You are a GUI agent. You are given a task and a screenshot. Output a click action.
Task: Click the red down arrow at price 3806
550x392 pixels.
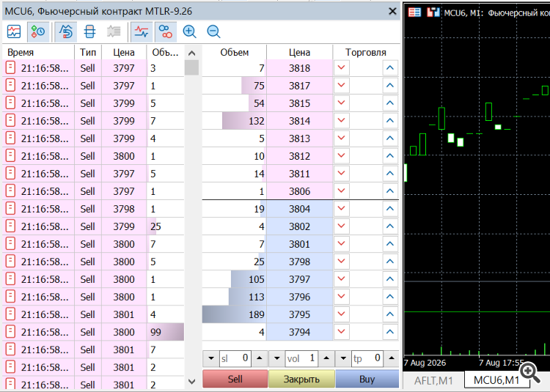[x=341, y=191]
